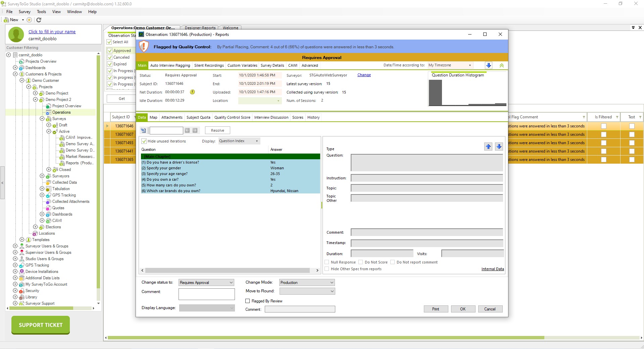Click the refresh icon in the main toolbar

[x=39, y=20]
